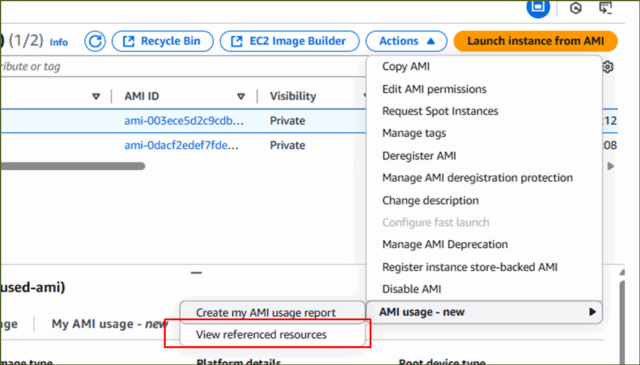Choose Copy AMI from Actions menu
Viewport: 640px width, 365px height.
coord(406,67)
